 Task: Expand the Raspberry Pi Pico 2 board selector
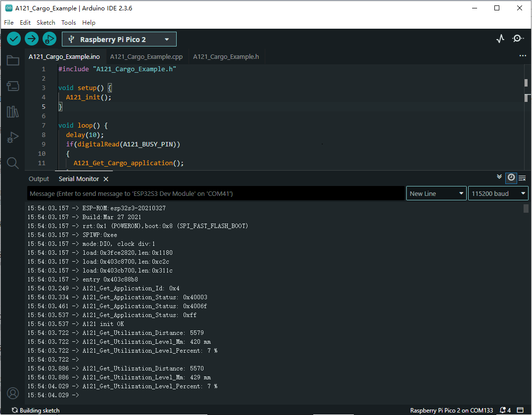pos(119,40)
